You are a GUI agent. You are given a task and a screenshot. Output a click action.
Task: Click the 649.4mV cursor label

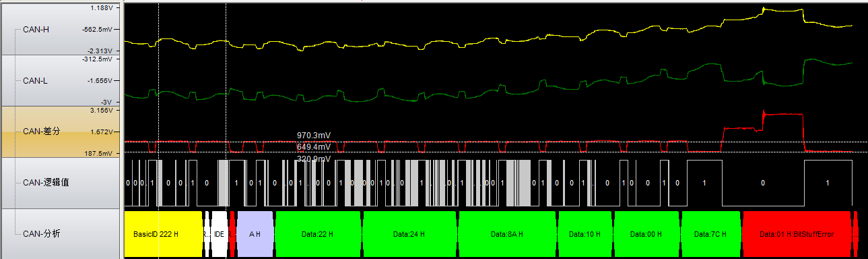coord(314,146)
